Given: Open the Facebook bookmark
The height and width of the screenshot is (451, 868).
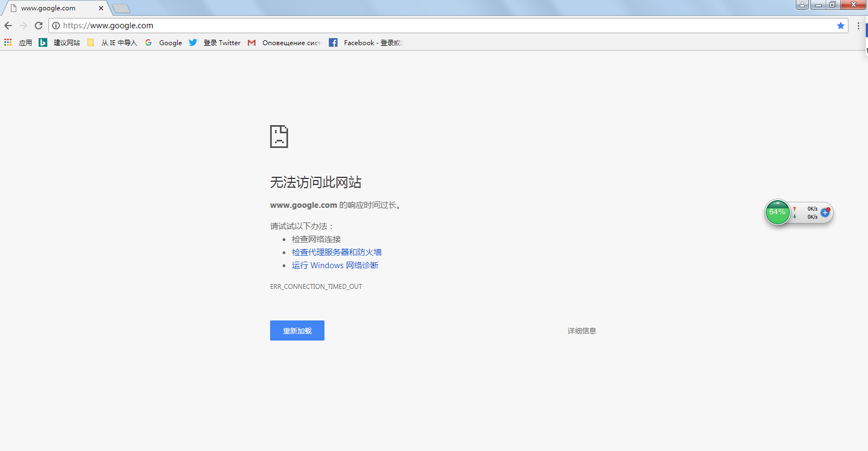Looking at the screenshot, I should tap(365, 42).
